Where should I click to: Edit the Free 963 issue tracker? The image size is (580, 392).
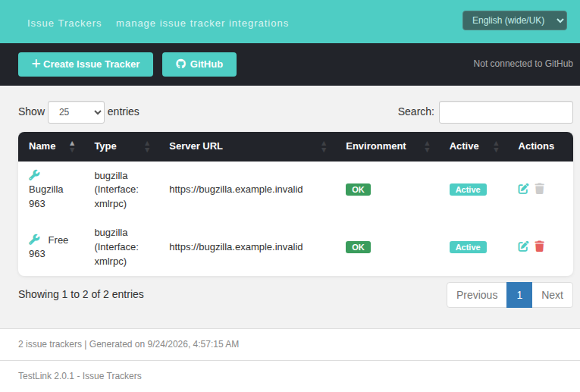(523, 246)
